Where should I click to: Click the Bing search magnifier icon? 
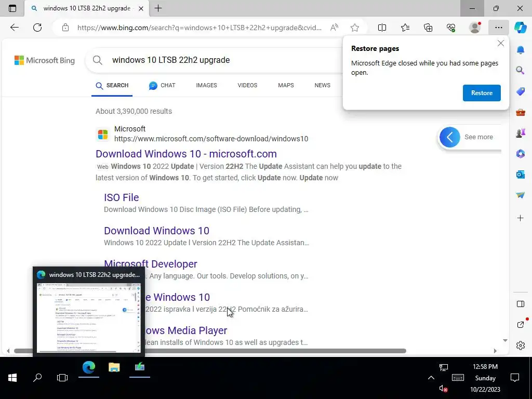[97, 60]
